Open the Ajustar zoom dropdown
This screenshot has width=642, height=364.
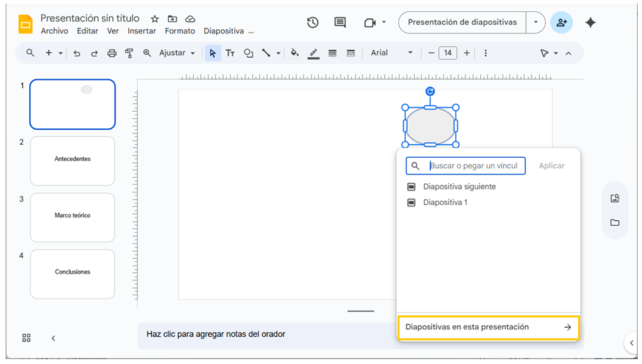[176, 53]
